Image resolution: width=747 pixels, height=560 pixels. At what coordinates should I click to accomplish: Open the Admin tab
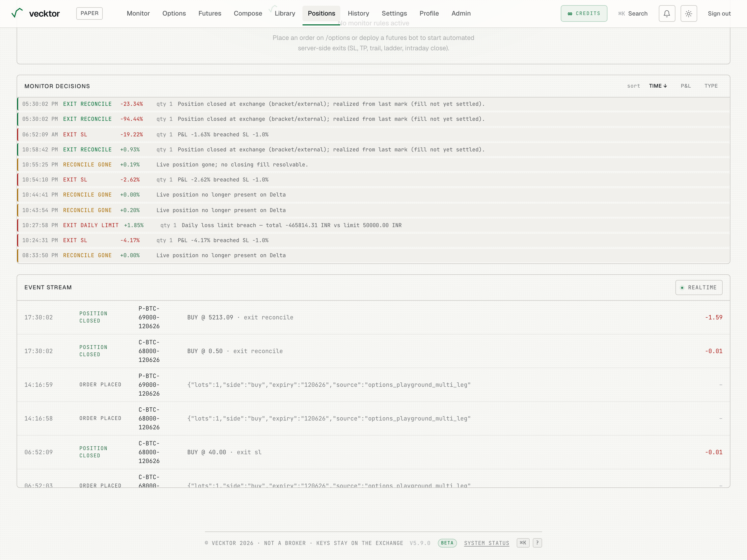click(x=461, y=13)
